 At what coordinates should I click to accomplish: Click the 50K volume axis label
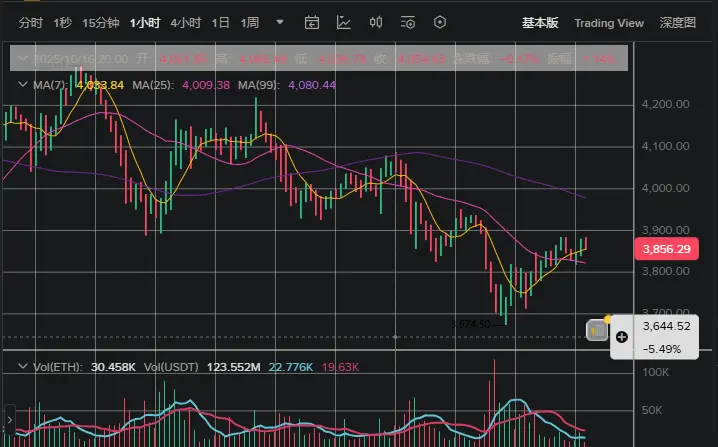pos(652,410)
